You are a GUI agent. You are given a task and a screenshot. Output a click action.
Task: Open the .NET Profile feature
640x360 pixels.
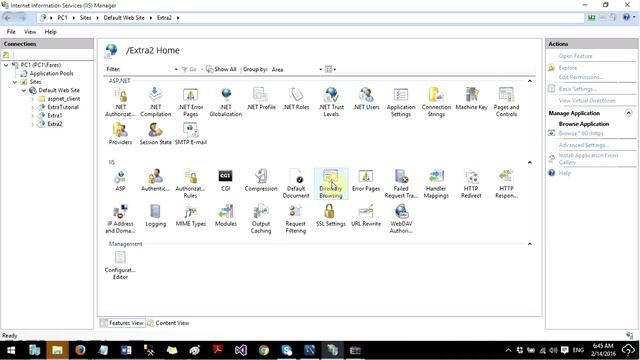(x=261, y=99)
